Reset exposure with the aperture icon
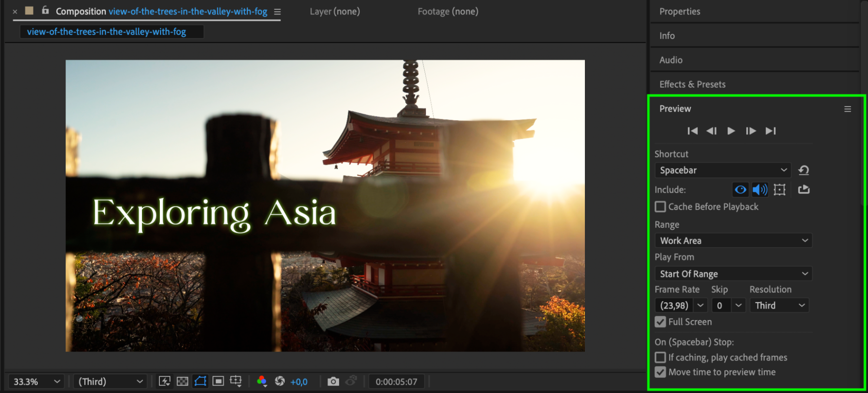 tap(280, 381)
